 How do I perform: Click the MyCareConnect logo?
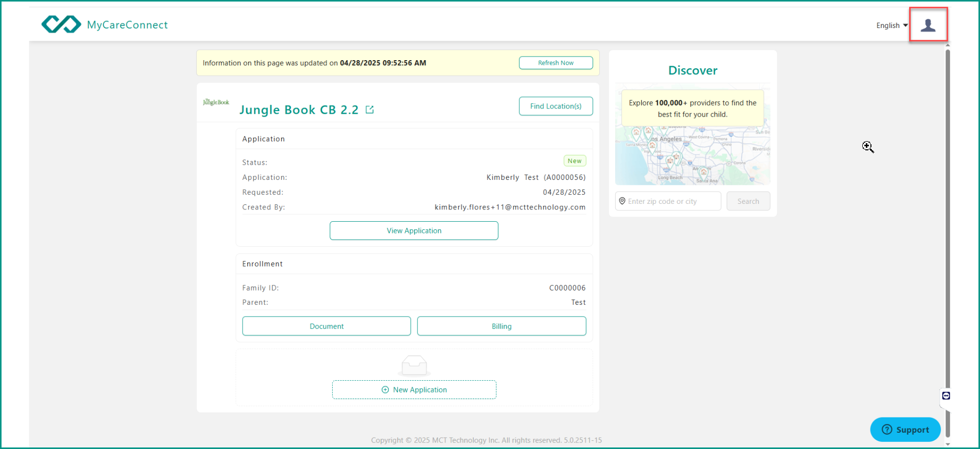click(x=104, y=24)
